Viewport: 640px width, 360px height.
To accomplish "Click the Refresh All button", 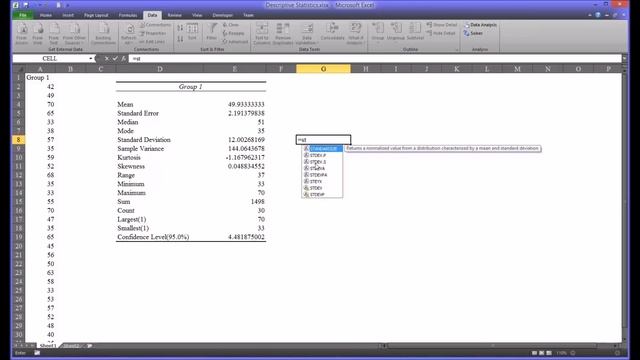I will (x=129, y=34).
